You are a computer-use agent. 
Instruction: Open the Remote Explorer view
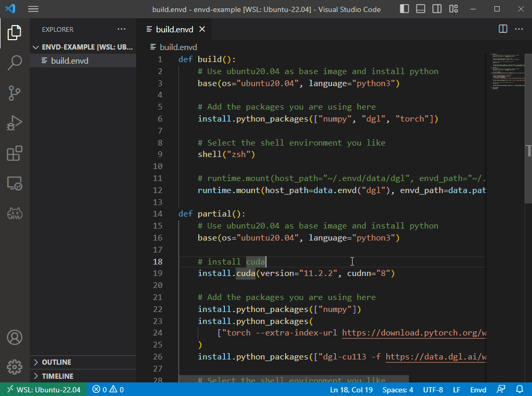pyautogui.click(x=14, y=184)
